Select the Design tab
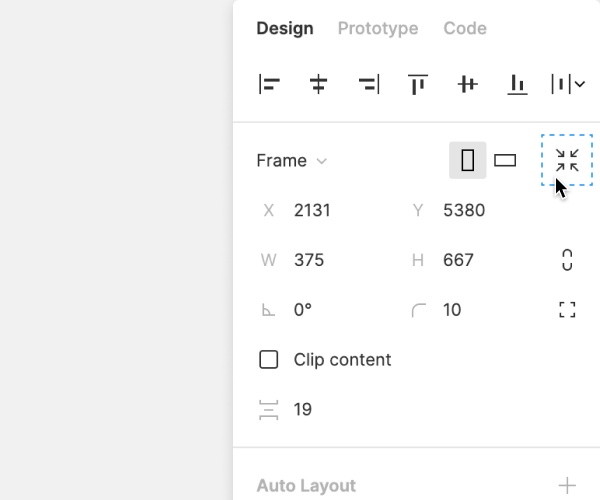Image resolution: width=600 pixels, height=500 pixels. click(x=285, y=28)
